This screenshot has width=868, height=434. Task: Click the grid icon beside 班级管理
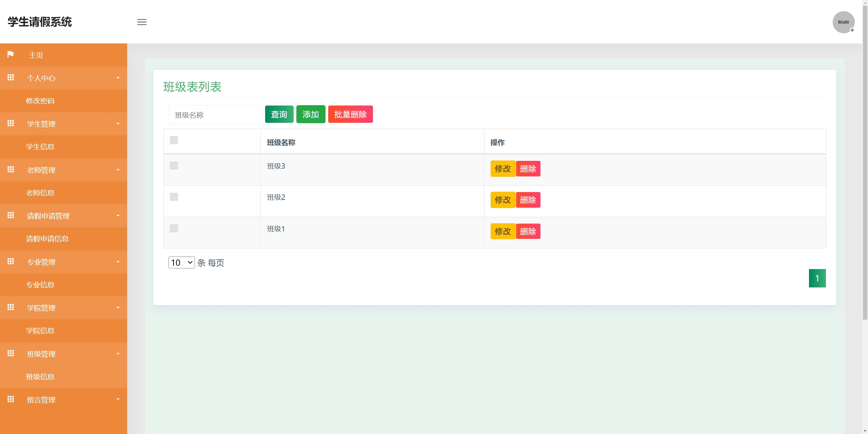pos(11,354)
